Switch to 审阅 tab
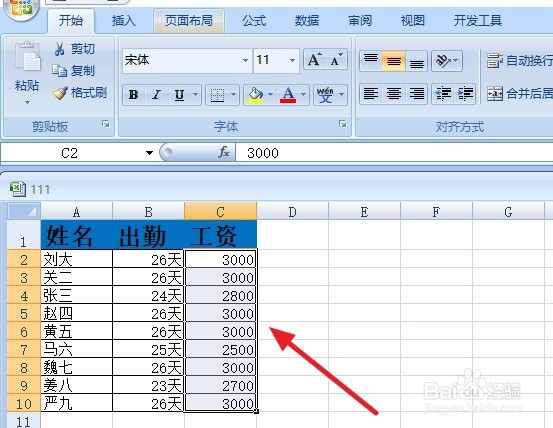The image size is (553, 428). click(360, 20)
